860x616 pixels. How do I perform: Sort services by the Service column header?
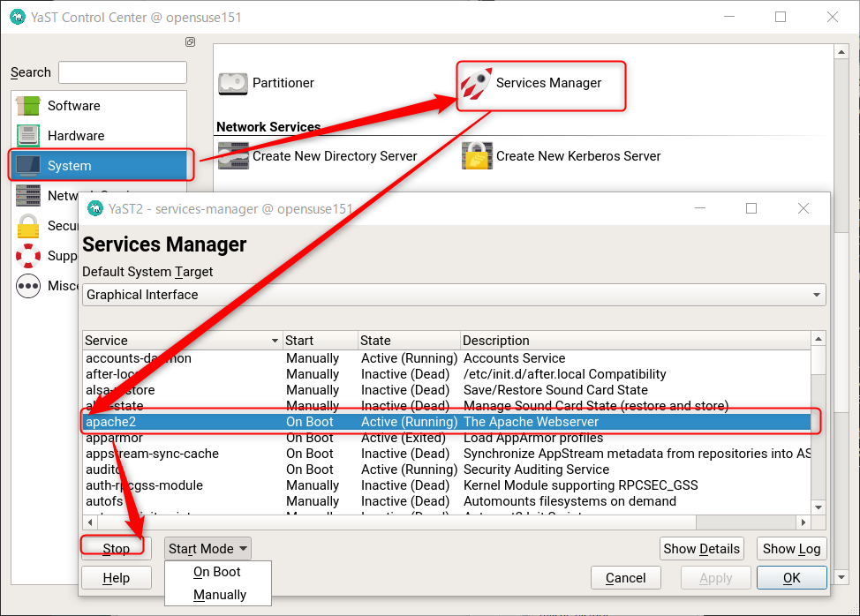183,341
